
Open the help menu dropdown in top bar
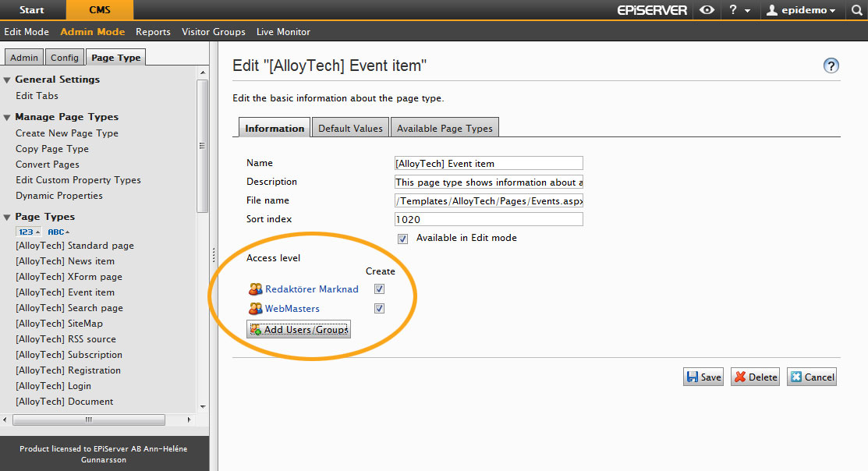click(x=739, y=10)
